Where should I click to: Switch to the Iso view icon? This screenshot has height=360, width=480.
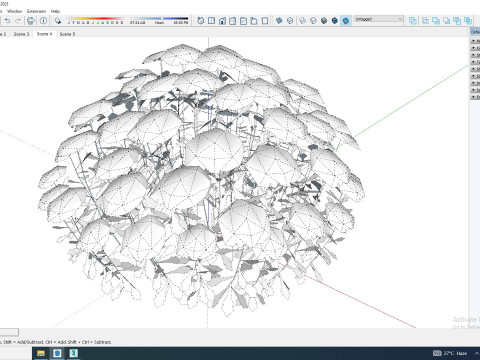[201, 21]
